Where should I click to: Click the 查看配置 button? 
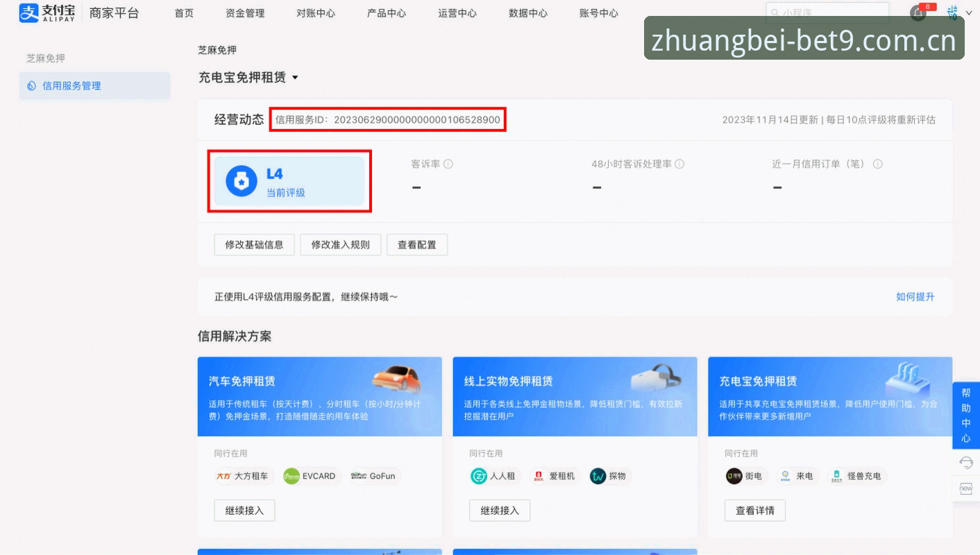pyautogui.click(x=417, y=245)
